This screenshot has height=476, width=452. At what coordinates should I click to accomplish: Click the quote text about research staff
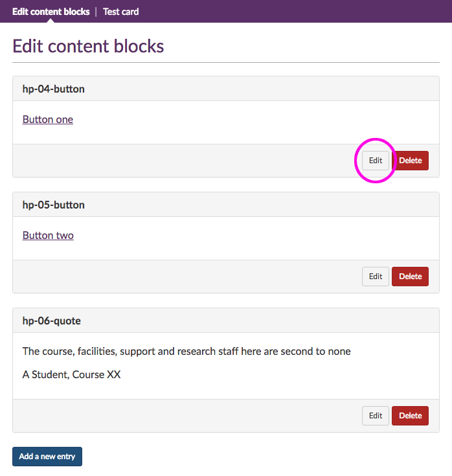186,352
